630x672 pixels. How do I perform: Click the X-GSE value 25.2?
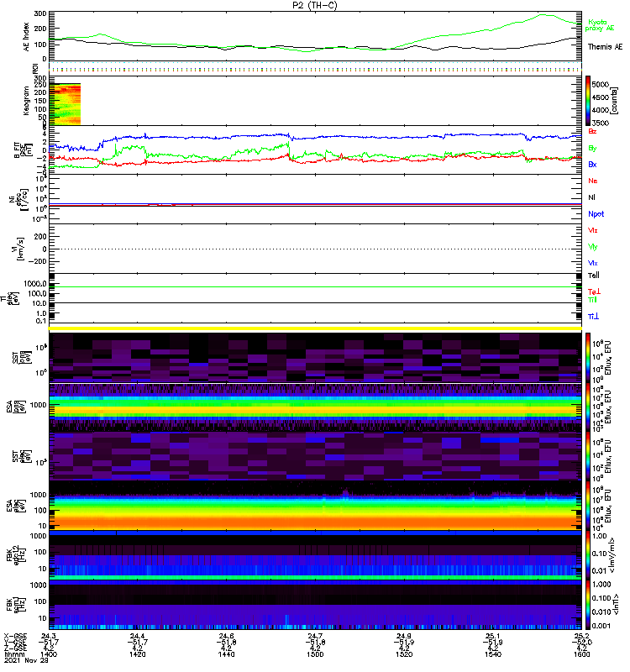[581, 636]
